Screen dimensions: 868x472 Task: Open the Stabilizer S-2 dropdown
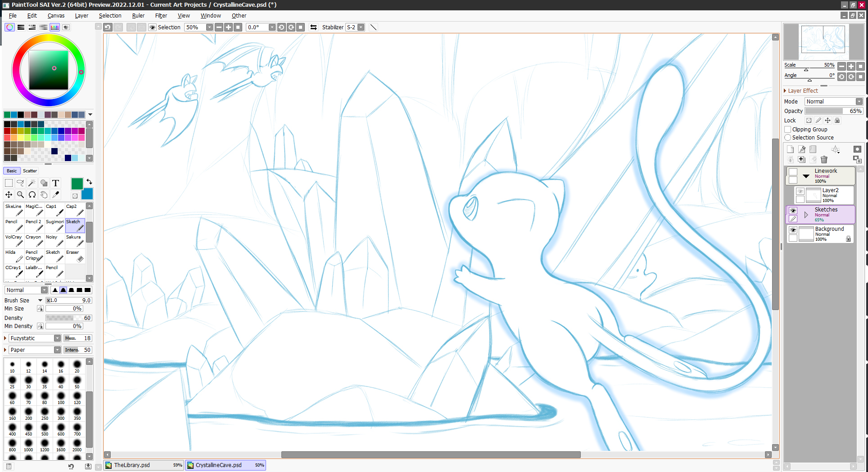(x=361, y=27)
